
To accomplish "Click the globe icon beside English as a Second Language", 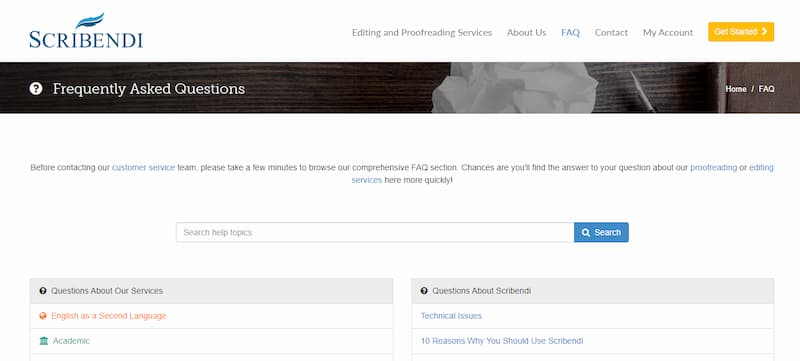I will [x=43, y=316].
